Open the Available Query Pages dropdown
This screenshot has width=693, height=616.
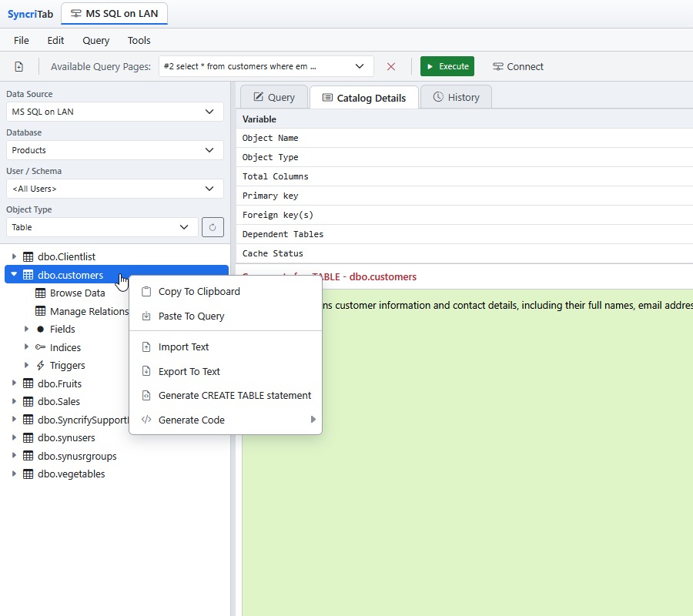pos(266,66)
